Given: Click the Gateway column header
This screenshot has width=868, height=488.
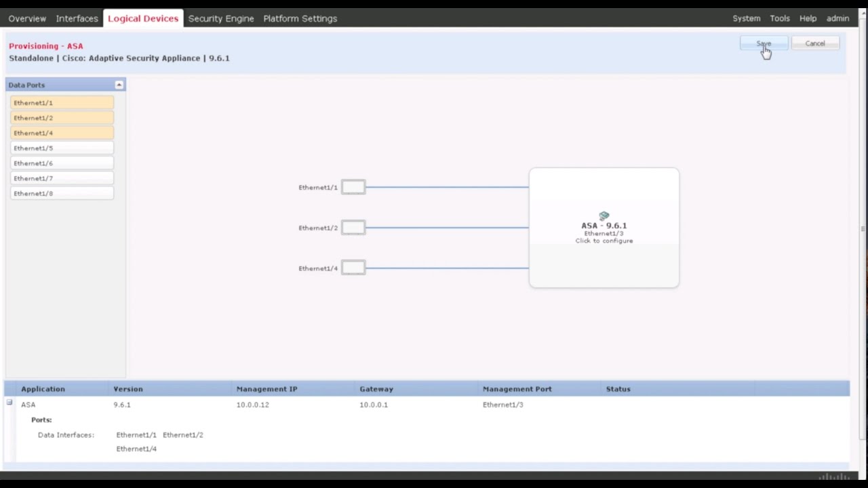Looking at the screenshot, I should click(376, 389).
